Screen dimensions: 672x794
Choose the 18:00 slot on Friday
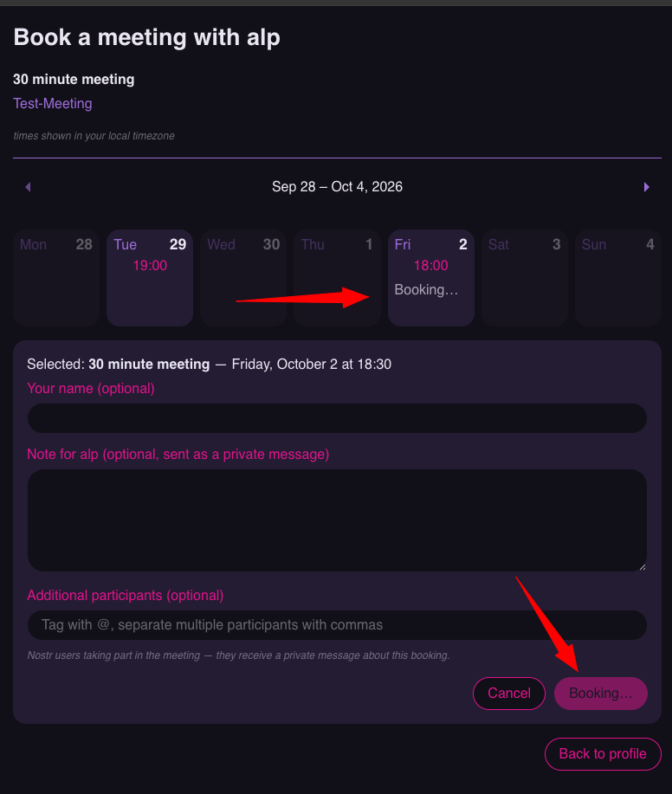click(x=431, y=265)
